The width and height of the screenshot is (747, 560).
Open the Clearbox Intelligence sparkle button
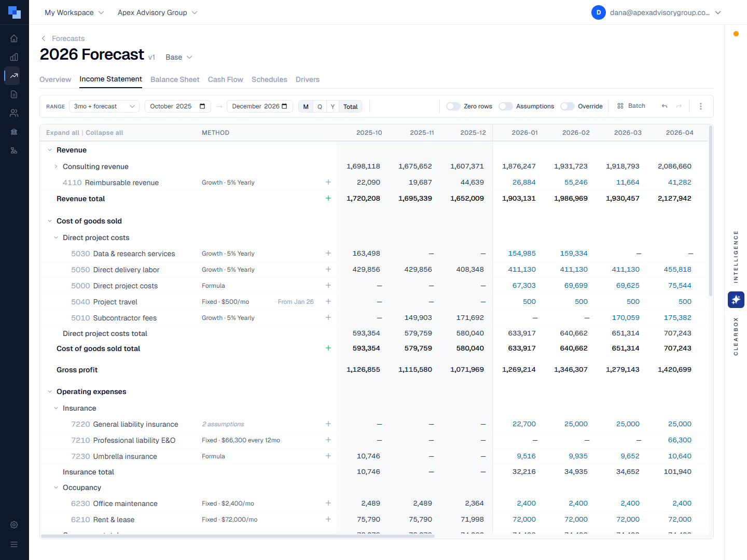coord(736,300)
